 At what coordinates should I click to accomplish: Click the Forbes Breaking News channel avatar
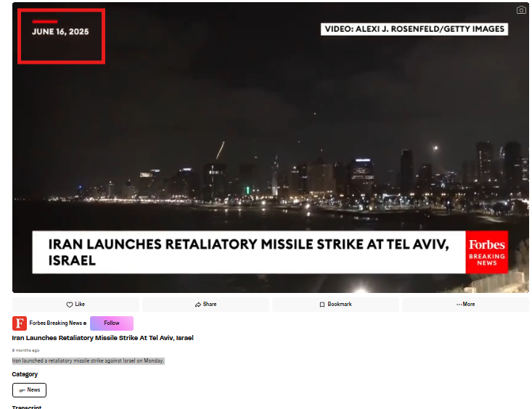20,323
